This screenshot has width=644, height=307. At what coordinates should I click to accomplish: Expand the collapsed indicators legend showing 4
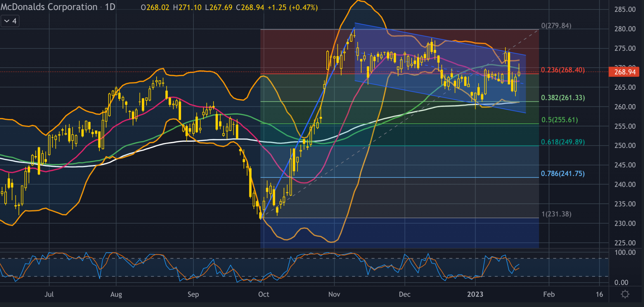pyautogui.click(x=10, y=21)
